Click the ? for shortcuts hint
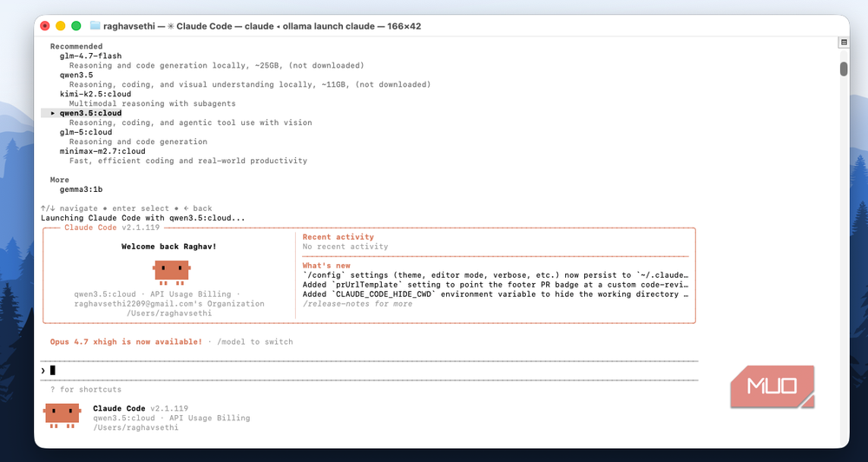Image resolution: width=868 pixels, height=462 pixels. 86,389
